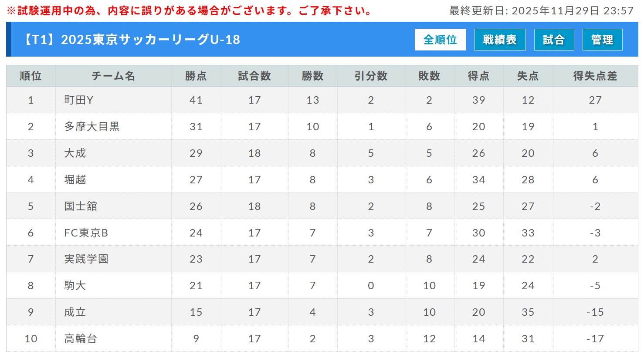Select the 国士舘 team row
The width and height of the screenshot is (644, 358).
tap(81, 206)
